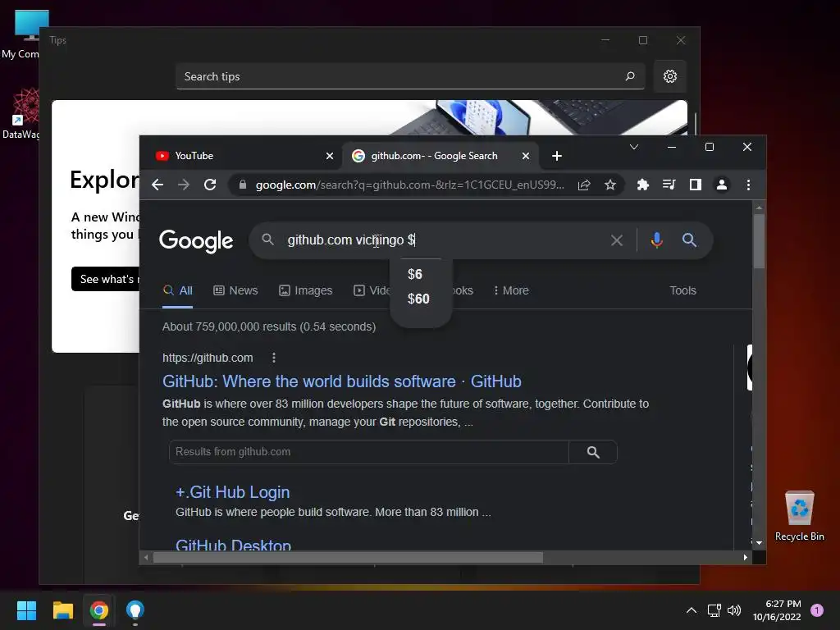Open the Chrome extensions puzzle icon

643,185
